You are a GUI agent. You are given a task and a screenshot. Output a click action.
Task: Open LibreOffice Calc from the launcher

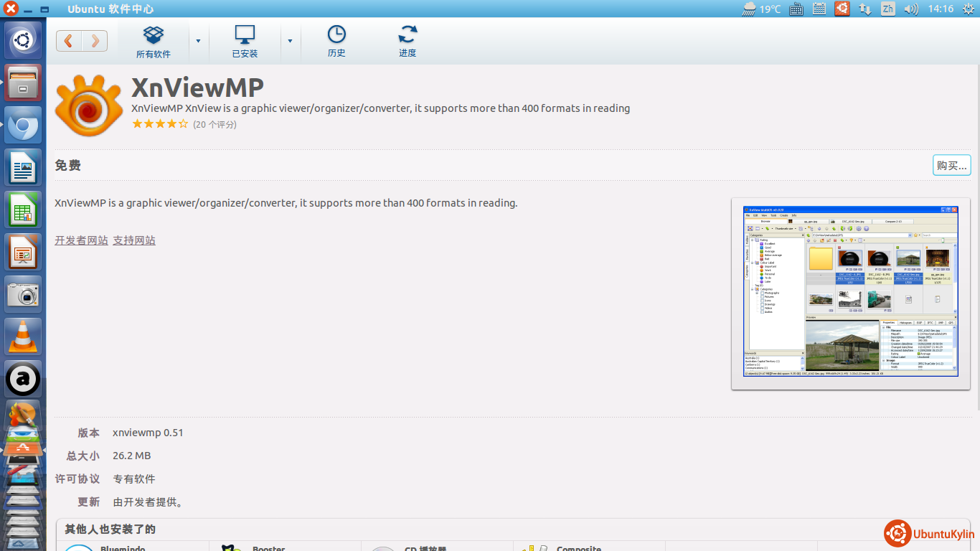[x=24, y=209]
